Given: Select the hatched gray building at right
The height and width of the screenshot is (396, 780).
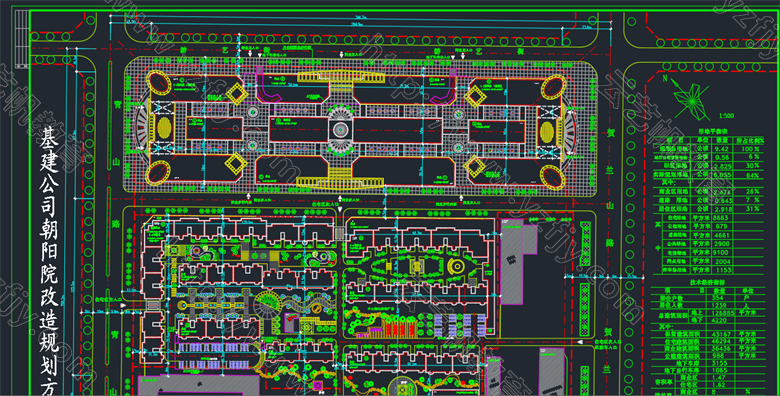Looking at the screenshot, I should coord(512,261).
